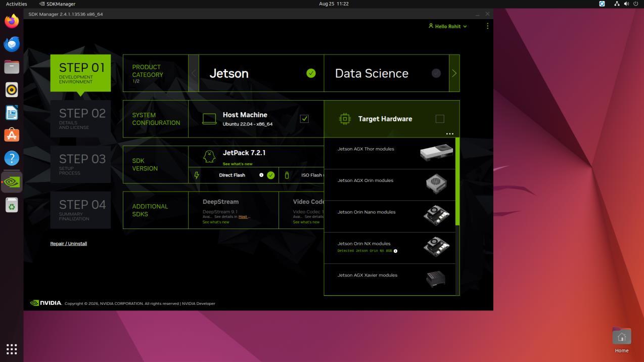This screenshot has height=362, width=644.
Task: Open the DeepStream Host details link
Action: 244,217
